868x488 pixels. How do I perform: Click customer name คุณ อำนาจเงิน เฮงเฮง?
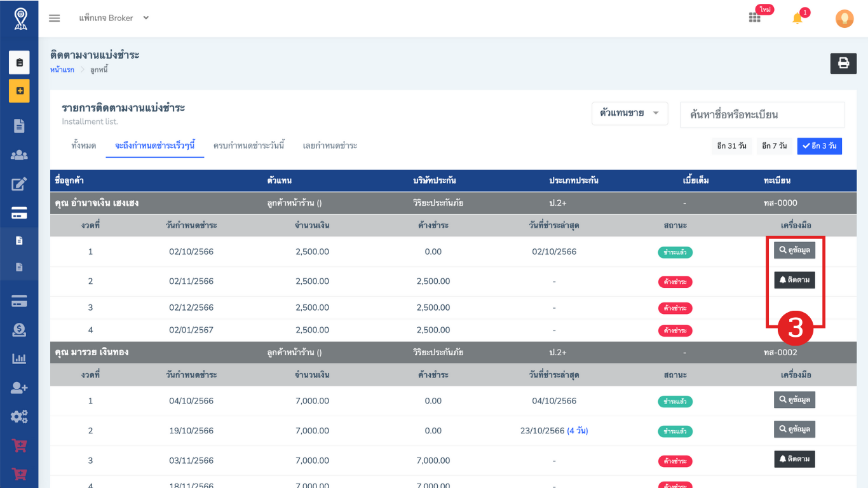tap(97, 203)
